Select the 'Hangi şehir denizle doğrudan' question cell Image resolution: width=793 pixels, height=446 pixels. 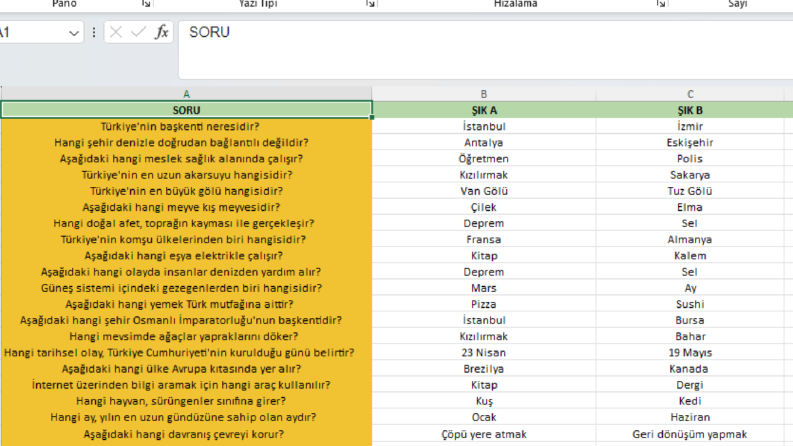pyautogui.click(x=187, y=142)
